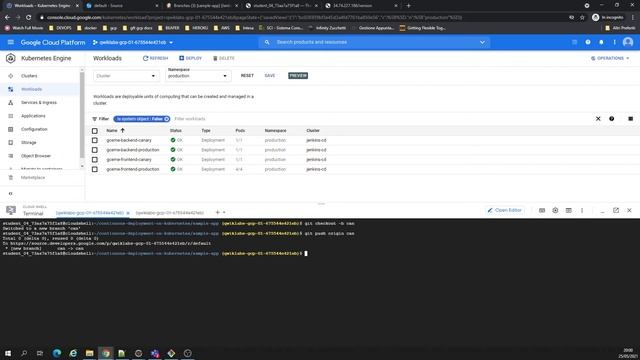Sort by Name using the arrow icon
640x360 pixels.
122,131
